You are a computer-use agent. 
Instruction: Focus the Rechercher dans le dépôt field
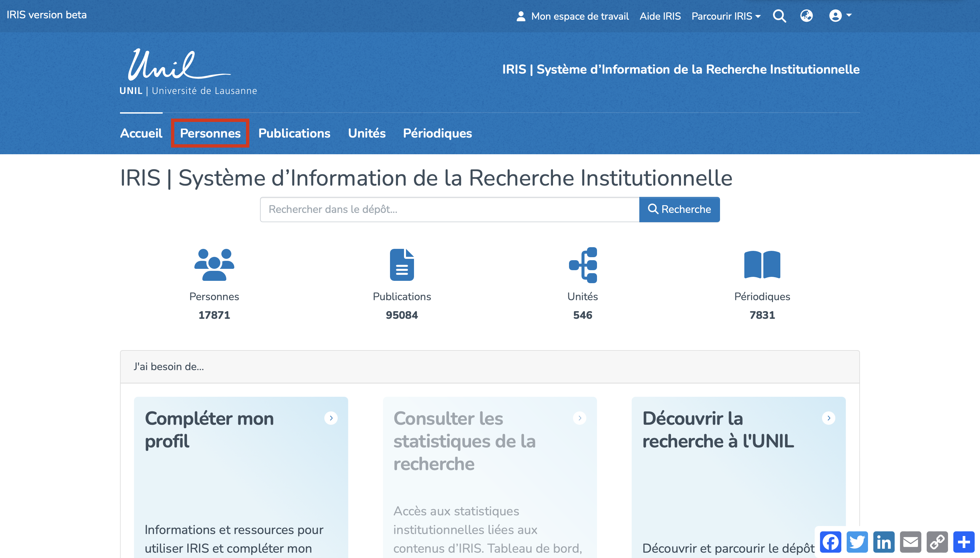(x=449, y=209)
